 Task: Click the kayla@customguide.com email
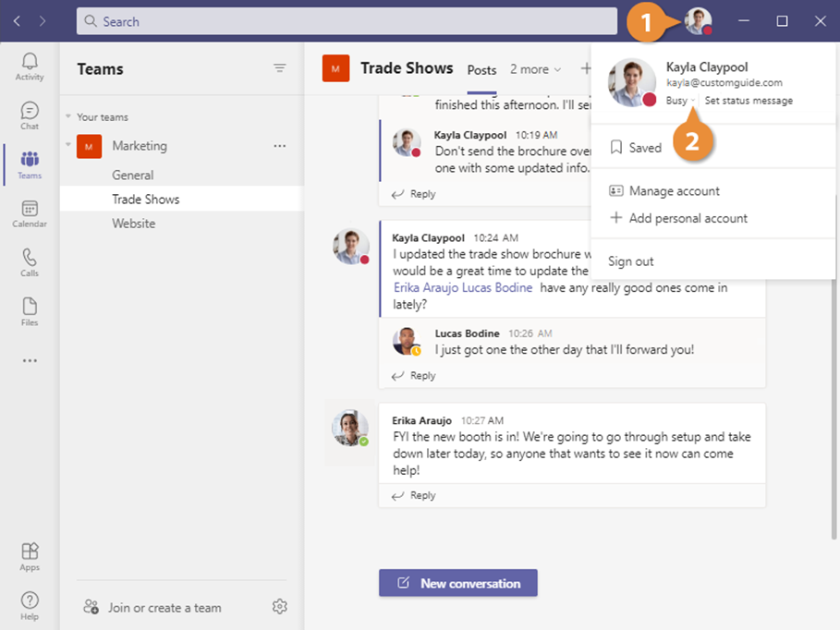coord(724,82)
